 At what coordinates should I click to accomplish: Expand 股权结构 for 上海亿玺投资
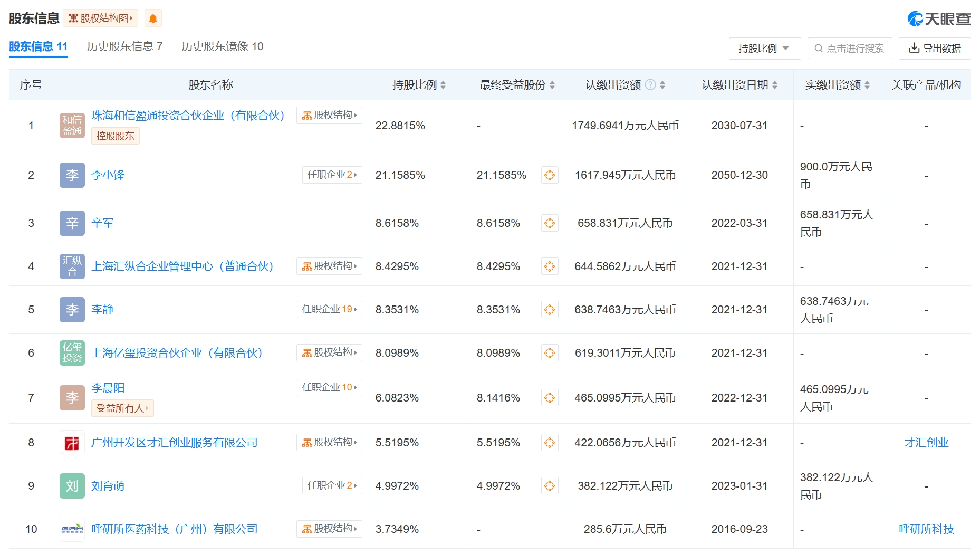click(329, 352)
